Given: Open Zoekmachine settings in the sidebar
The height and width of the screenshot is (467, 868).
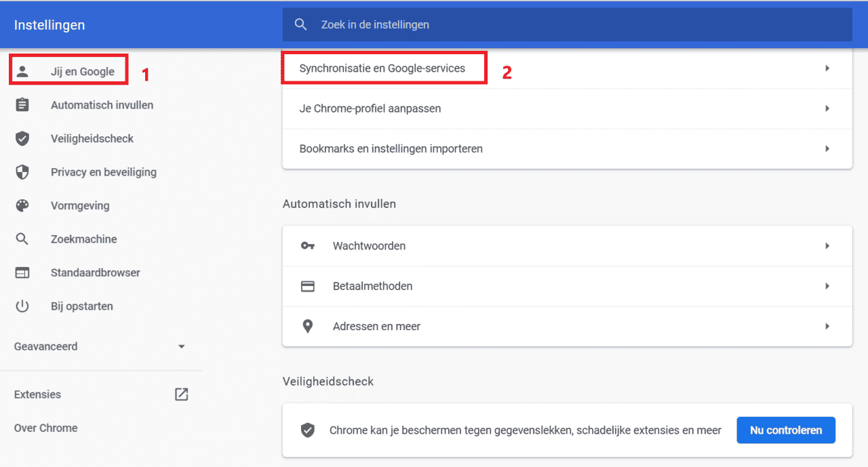Looking at the screenshot, I should coord(84,239).
